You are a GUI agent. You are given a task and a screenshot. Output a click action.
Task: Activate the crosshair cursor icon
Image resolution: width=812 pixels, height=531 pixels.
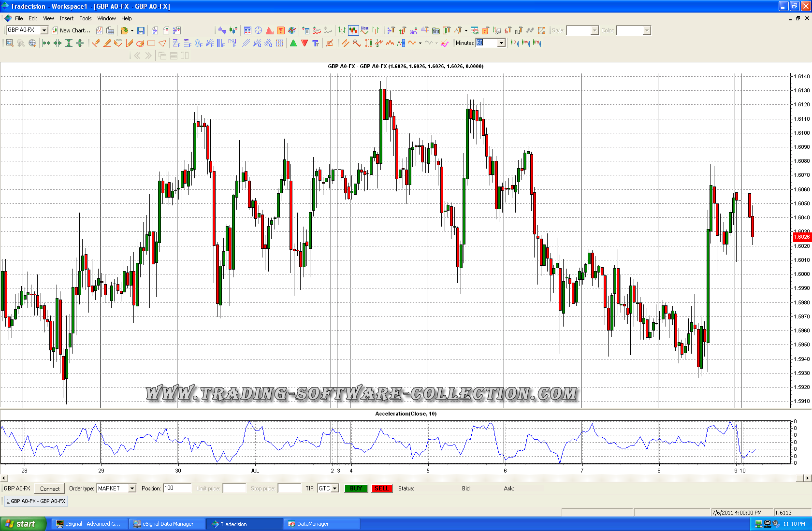click(x=259, y=30)
